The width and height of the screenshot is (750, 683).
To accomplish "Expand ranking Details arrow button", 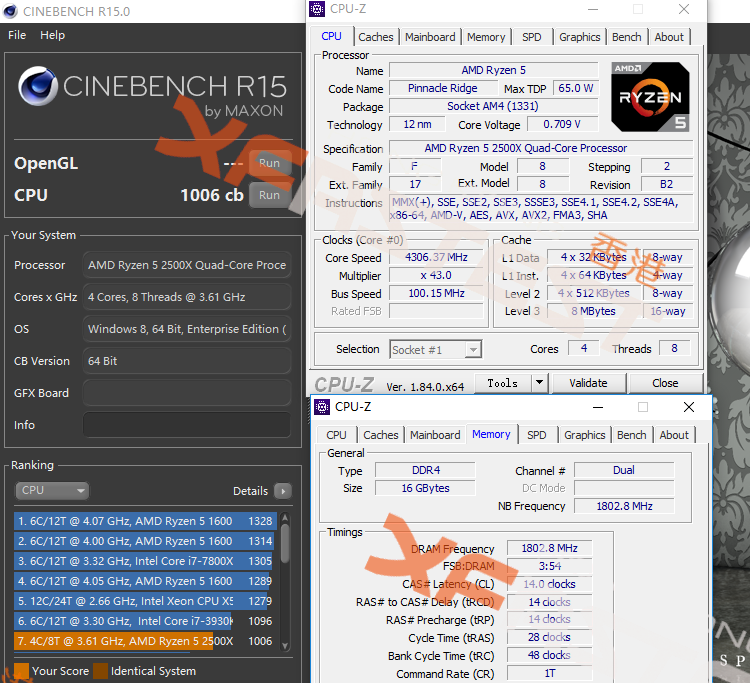I will click(283, 491).
